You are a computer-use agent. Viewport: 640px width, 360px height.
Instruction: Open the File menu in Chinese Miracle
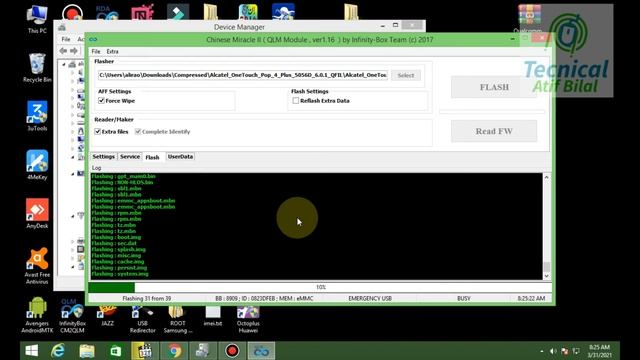pyautogui.click(x=96, y=51)
